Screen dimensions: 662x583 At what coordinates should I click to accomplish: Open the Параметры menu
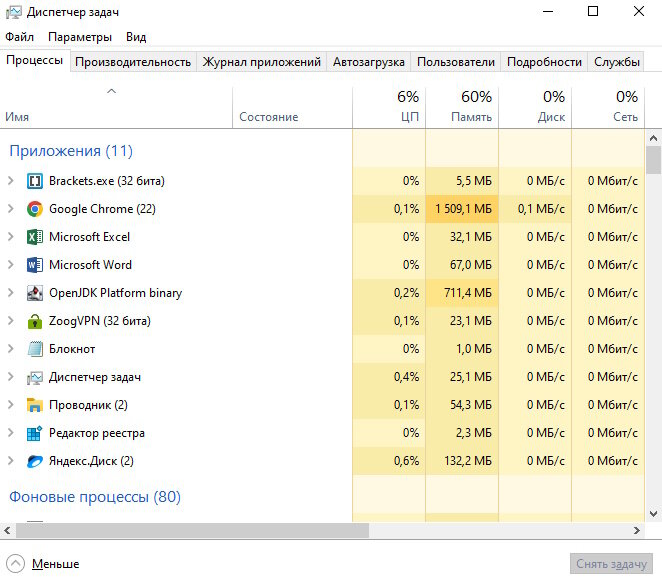coord(80,37)
